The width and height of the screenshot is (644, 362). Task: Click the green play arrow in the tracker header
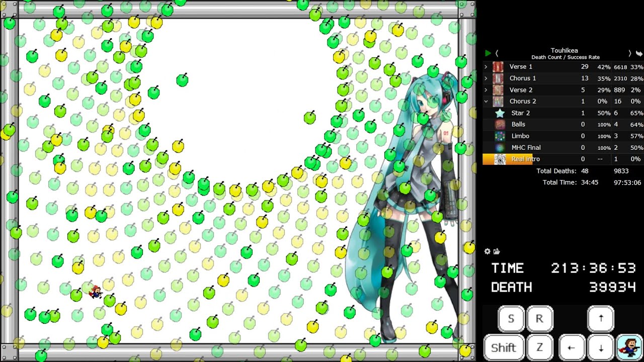pyautogui.click(x=488, y=53)
